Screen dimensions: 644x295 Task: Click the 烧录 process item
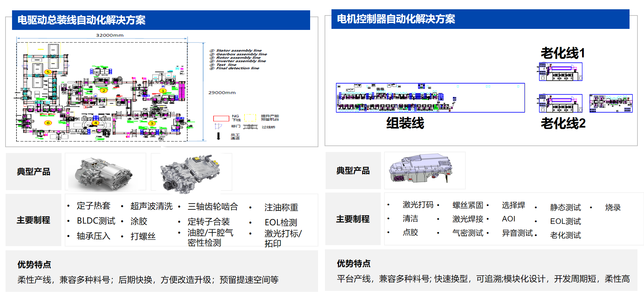613,207
